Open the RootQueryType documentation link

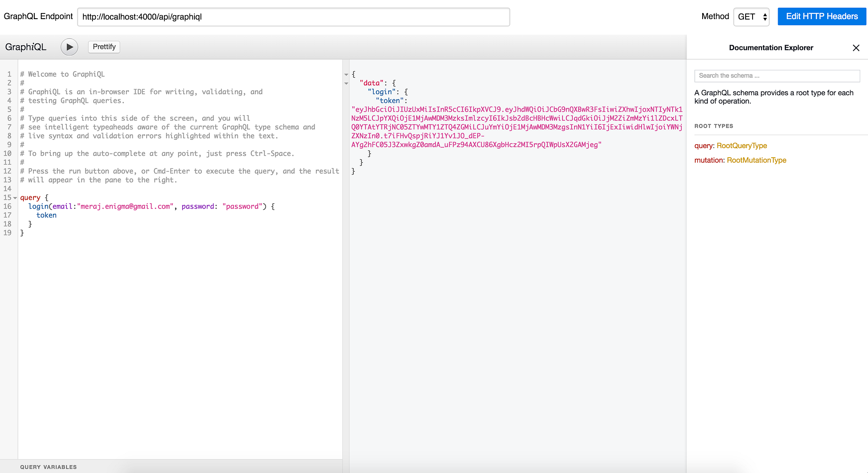point(742,146)
